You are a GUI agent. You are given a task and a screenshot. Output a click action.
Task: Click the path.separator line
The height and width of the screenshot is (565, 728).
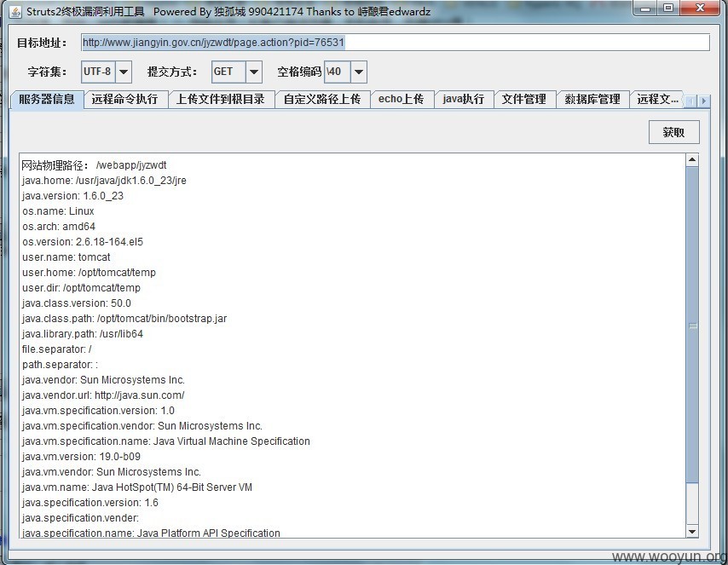60,365
